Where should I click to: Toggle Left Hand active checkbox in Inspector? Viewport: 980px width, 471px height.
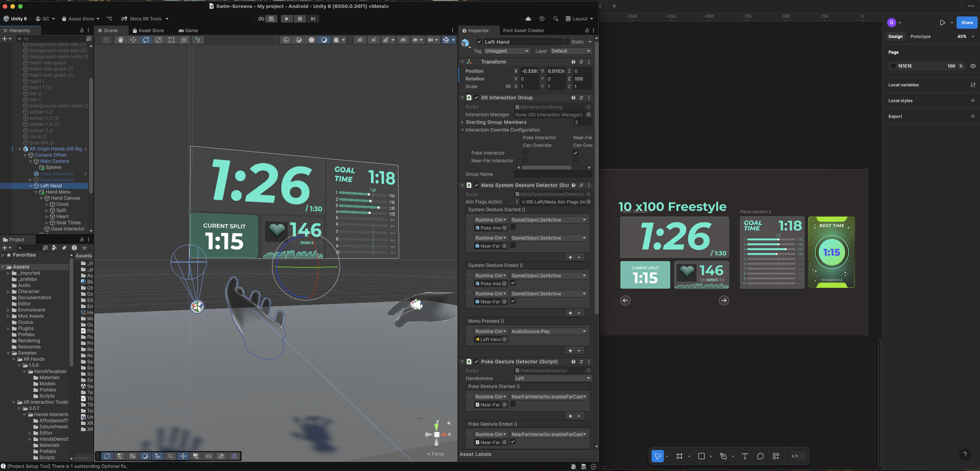coord(479,42)
